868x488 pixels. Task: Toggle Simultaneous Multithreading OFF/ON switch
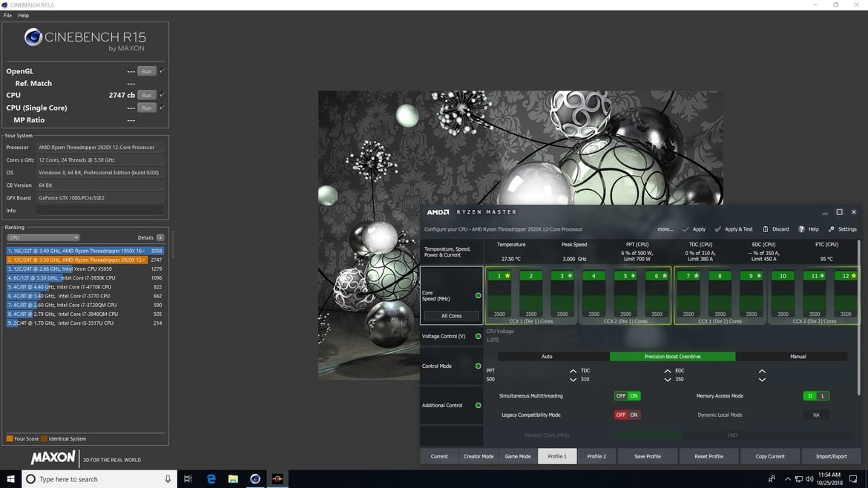coord(627,395)
